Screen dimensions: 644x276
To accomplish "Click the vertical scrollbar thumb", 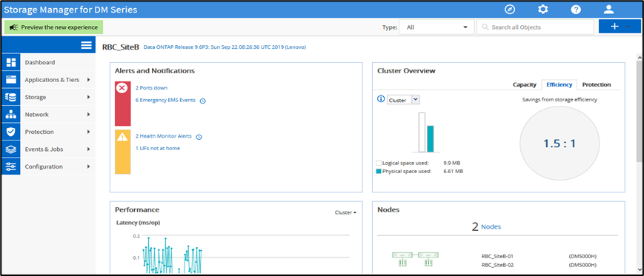I will pyautogui.click(x=640, y=110).
